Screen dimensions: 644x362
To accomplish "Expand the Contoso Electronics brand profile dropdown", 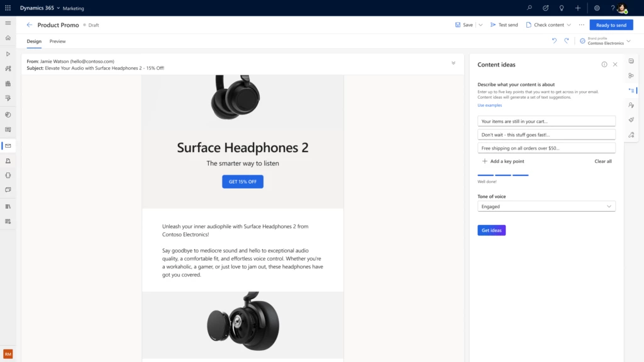I will click(628, 41).
